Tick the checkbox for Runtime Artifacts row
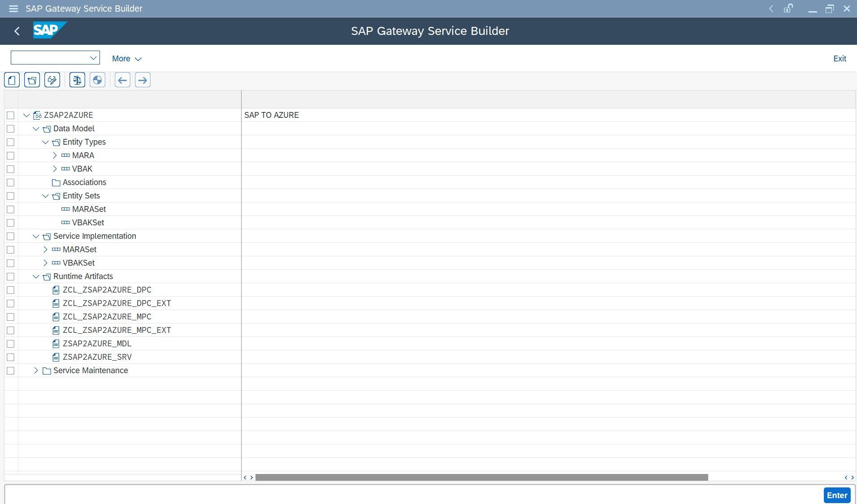Screen dimensions: 857x504 pyautogui.click(x=11, y=276)
